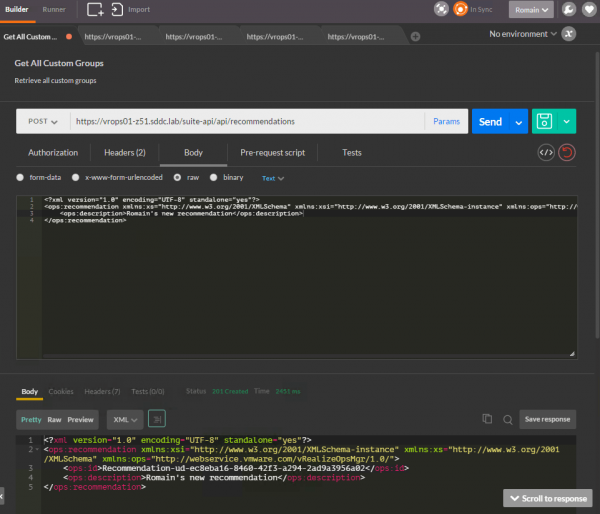The height and width of the screenshot is (514, 600).
Task: Click the blue Send button
Action: tap(491, 122)
